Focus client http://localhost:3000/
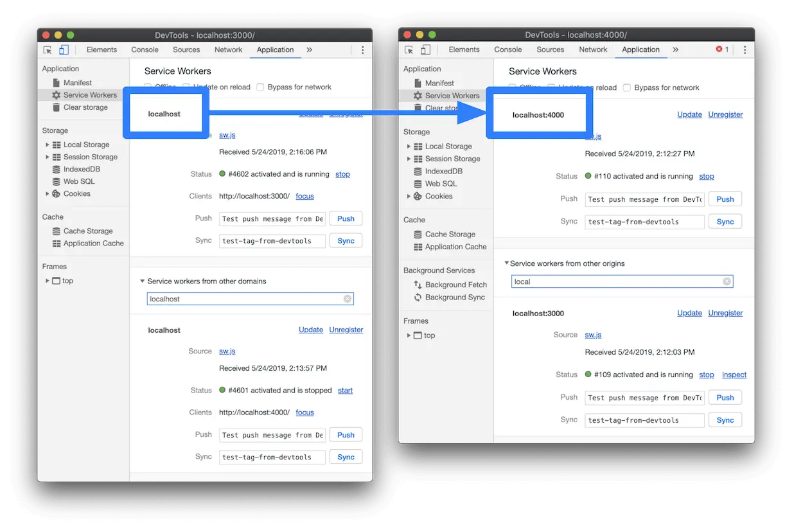 pos(304,196)
